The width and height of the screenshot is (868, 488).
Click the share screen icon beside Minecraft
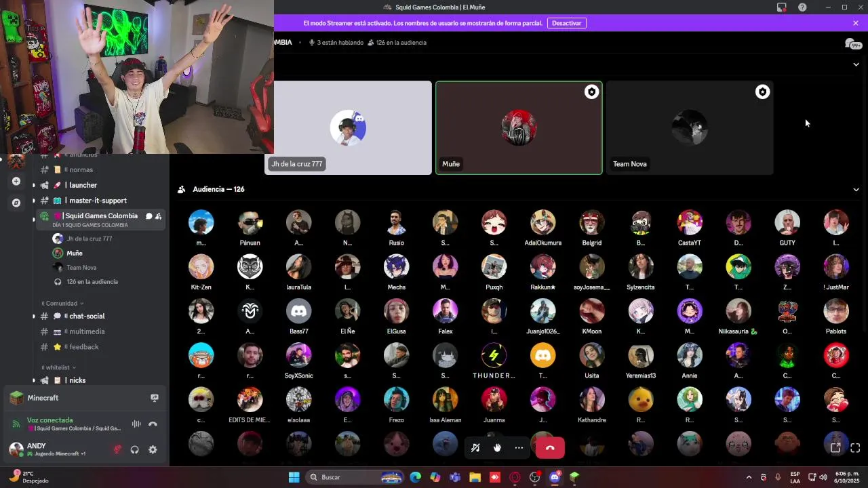pos(155,398)
